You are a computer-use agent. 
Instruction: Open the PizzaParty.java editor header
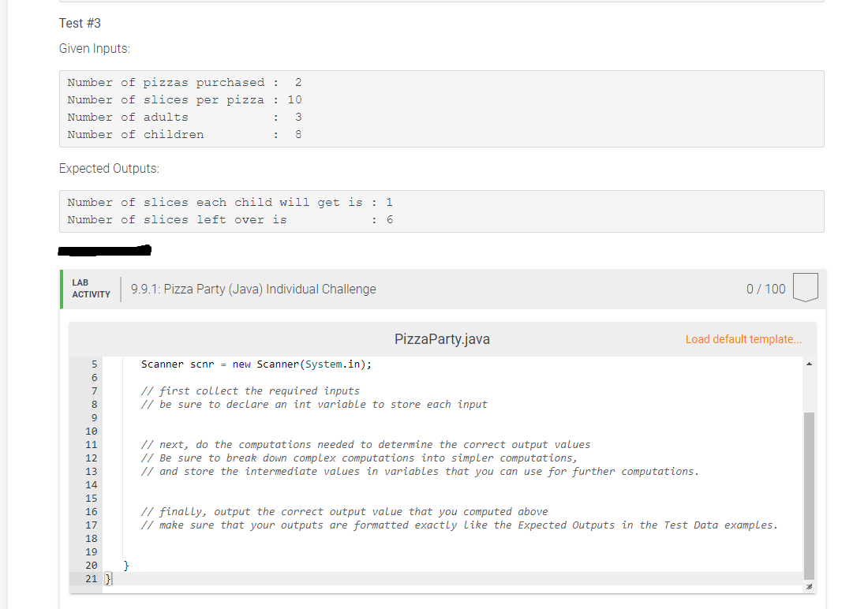[442, 338]
